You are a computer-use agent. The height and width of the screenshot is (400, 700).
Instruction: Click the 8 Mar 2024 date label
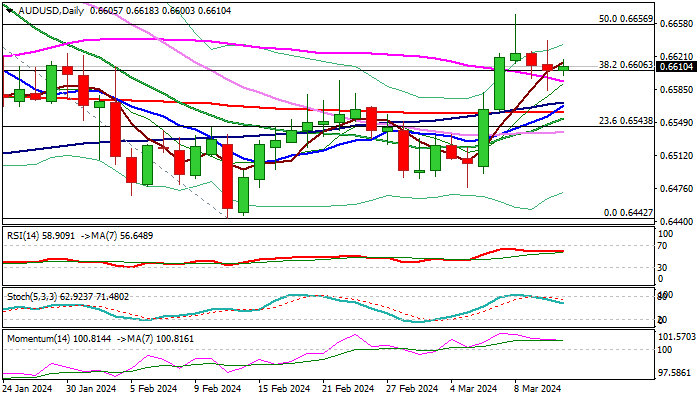click(538, 389)
